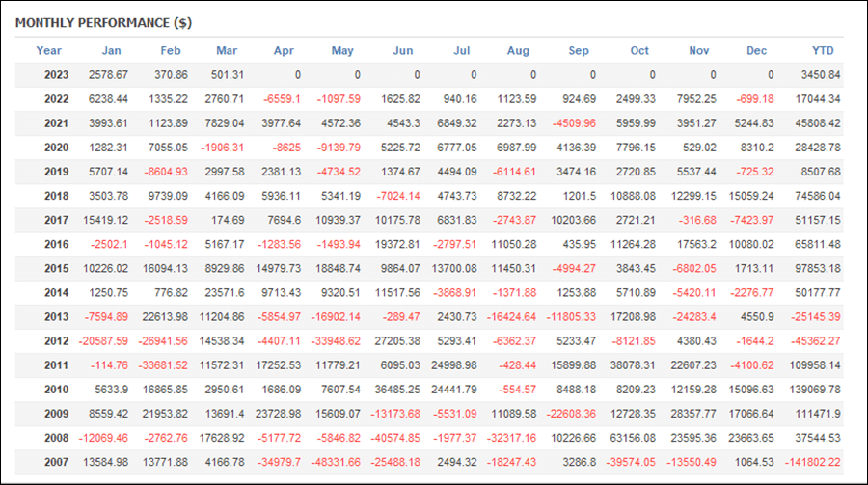The height and width of the screenshot is (485, 868).
Task: Select the 2015 year row label
Action: (57, 268)
